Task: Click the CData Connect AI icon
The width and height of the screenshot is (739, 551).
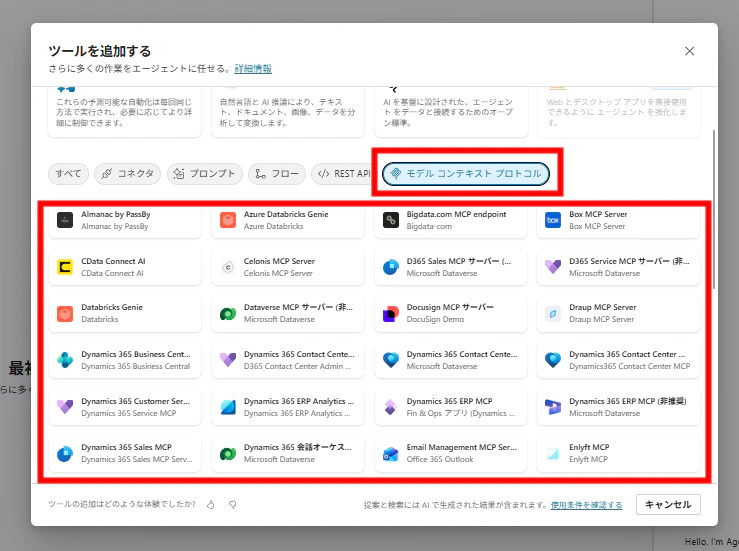Action: click(65, 267)
